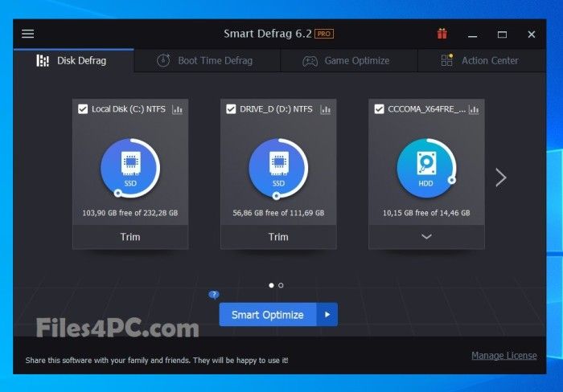Open disk map chart for CCCOMA_X64FRE drive

tap(474, 109)
